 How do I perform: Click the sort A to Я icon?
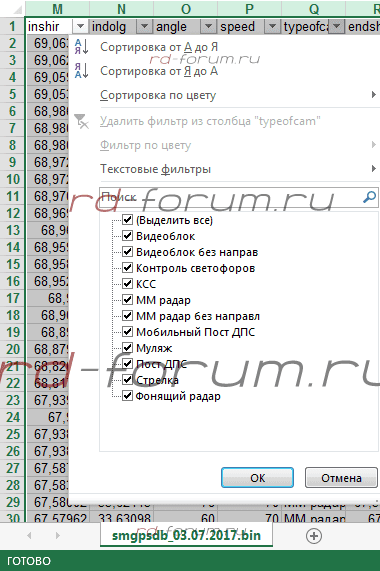(x=81, y=47)
